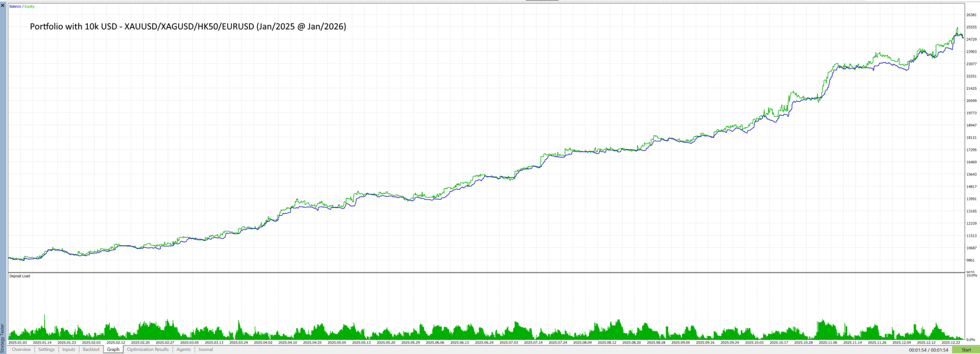Viewport: 980px width, 354px height.
Task: Click the Deposit Load label
Action: tap(19, 276)
